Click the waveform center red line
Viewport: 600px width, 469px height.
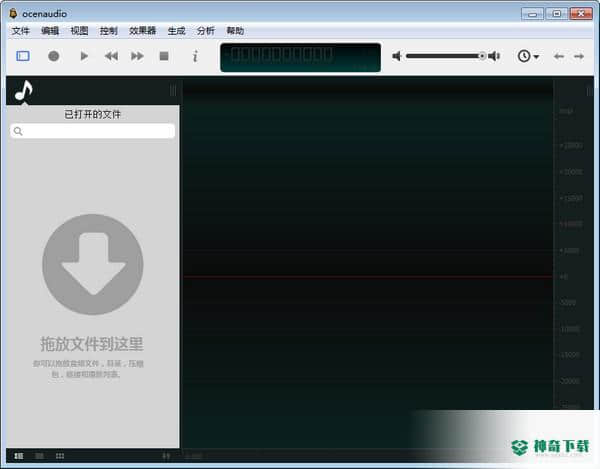[x=368, y=276]
